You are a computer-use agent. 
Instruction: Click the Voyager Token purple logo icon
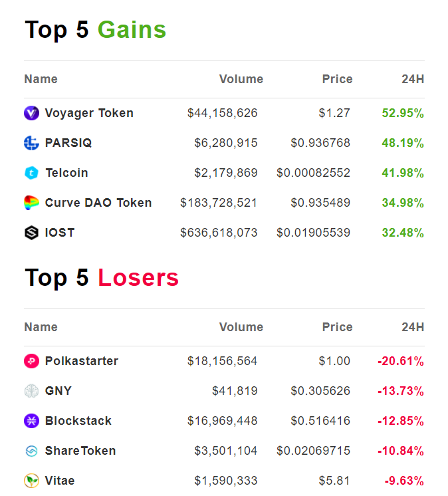tap(31, 113)
